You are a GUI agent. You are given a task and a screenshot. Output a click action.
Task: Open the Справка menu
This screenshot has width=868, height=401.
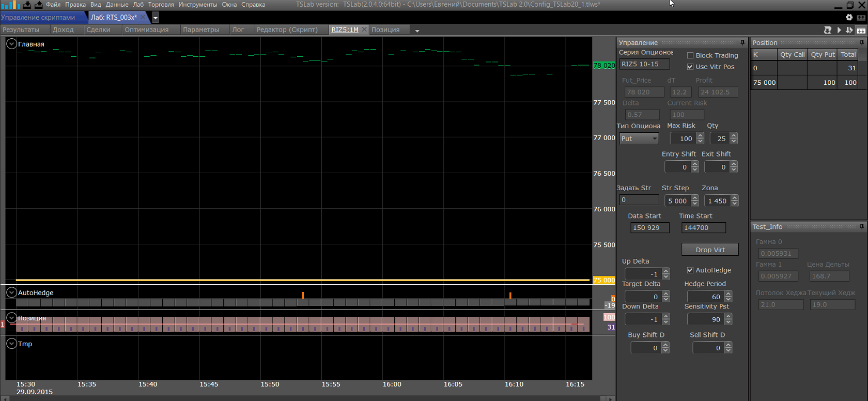pyautogui.click(x=253, y=5)
